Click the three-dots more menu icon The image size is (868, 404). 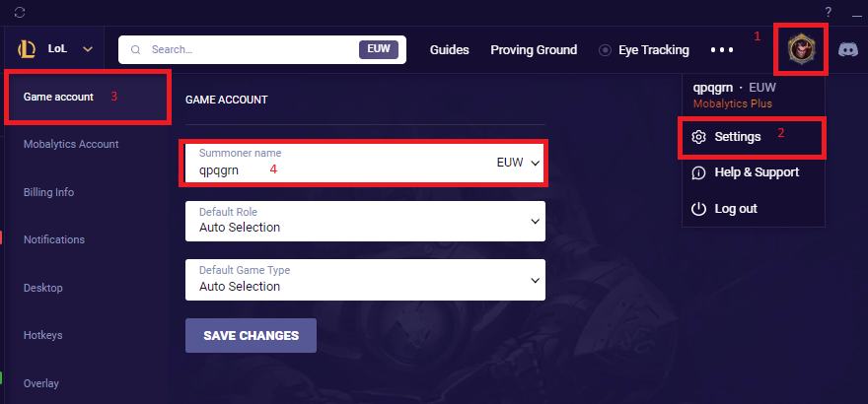[x=722, y=50]
